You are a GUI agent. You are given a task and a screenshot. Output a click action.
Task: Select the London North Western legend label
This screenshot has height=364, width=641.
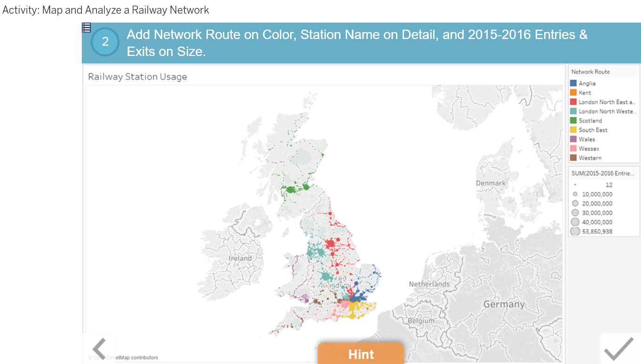point(606,111)
